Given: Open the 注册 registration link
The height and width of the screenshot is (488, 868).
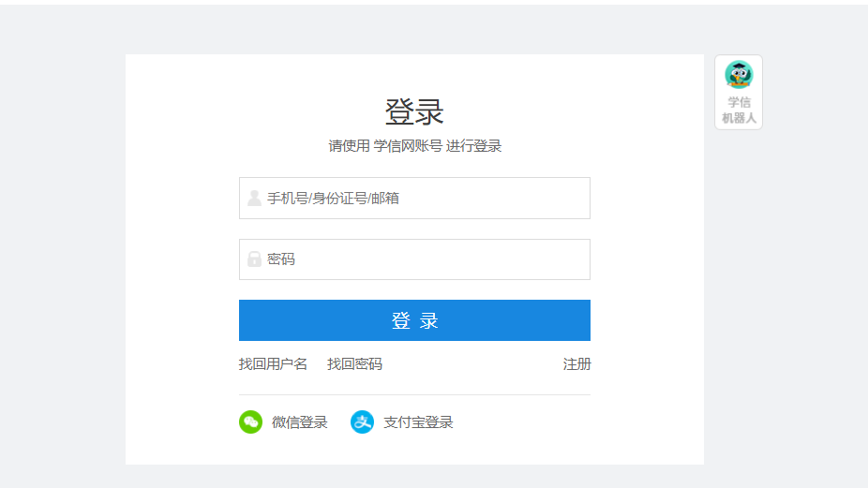Looking at the screenshot, I should pyautogui.click(x=576, y=364).
